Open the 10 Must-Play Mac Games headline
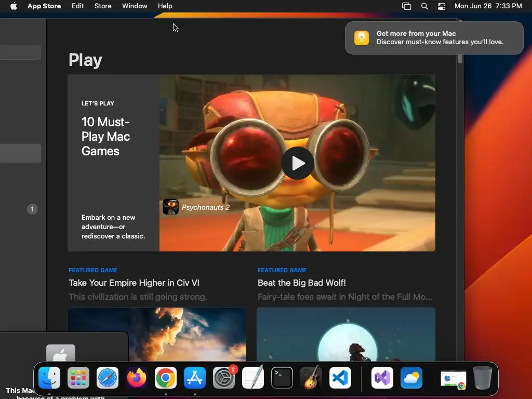This screenshot has width=532, height=399. click(x=105, y=137)
